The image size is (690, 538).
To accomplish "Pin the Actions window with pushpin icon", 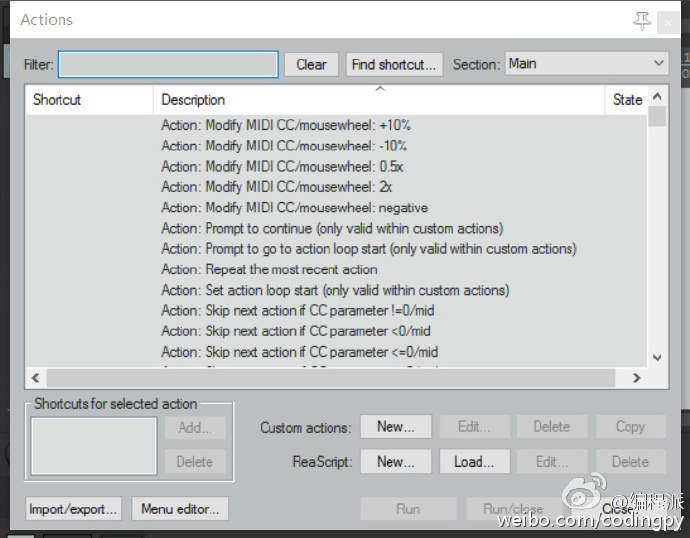I will (x=642, y=20).
